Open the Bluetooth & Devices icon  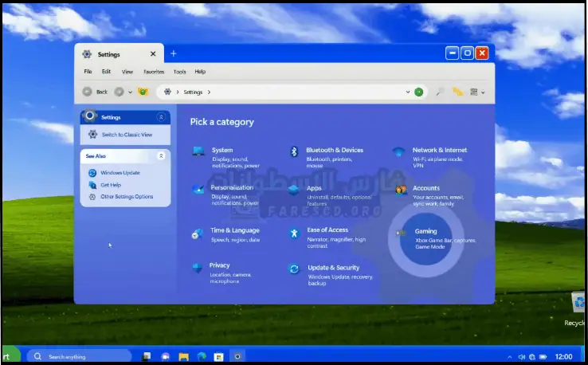point(294,151)
